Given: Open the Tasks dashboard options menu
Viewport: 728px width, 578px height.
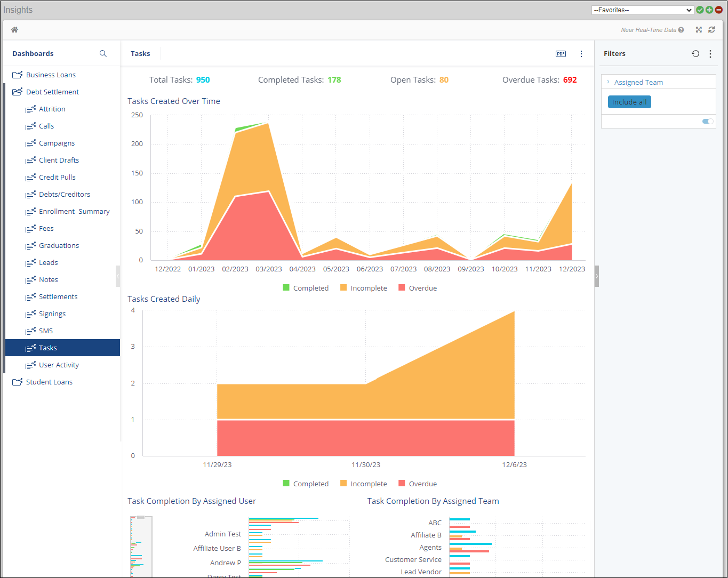Looking at the screenshot, I should 581,54.
